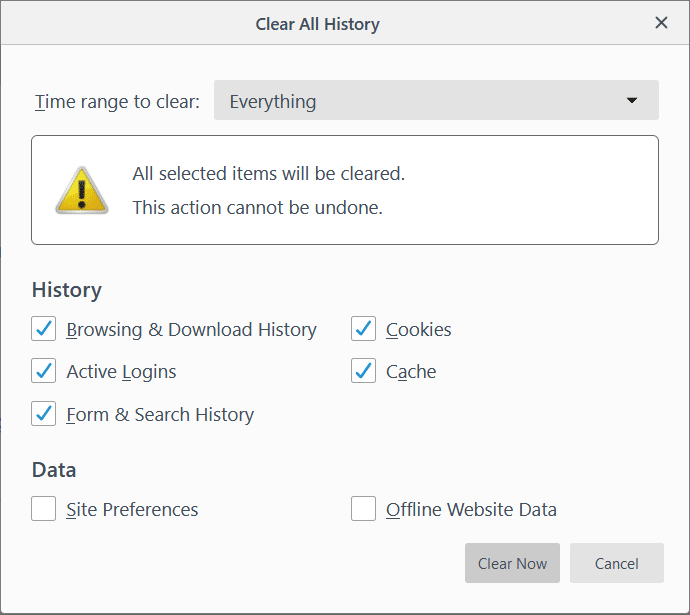
Task: Toggle the Form & Search History checkbox
Action: click(44, 414)
